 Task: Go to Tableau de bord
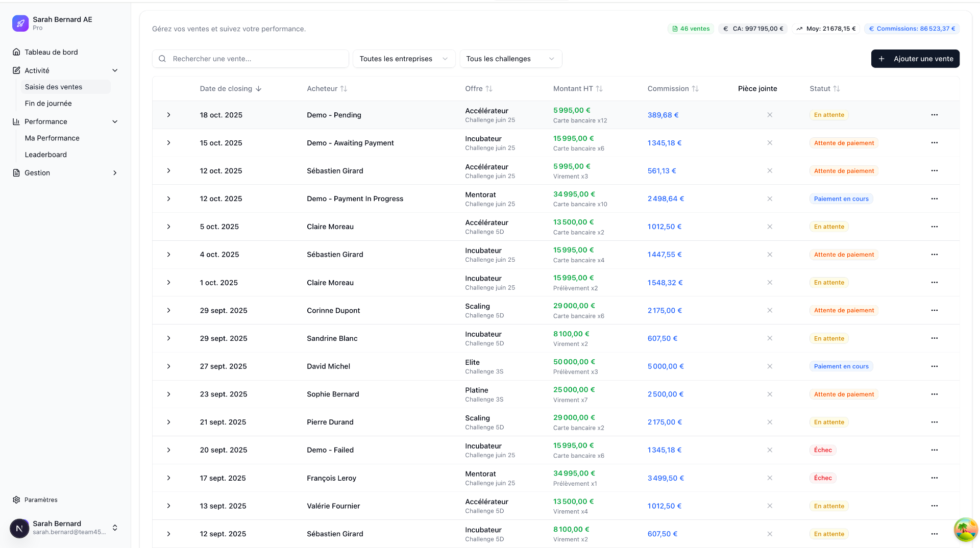pyautogui.click(x=51, y=52)
